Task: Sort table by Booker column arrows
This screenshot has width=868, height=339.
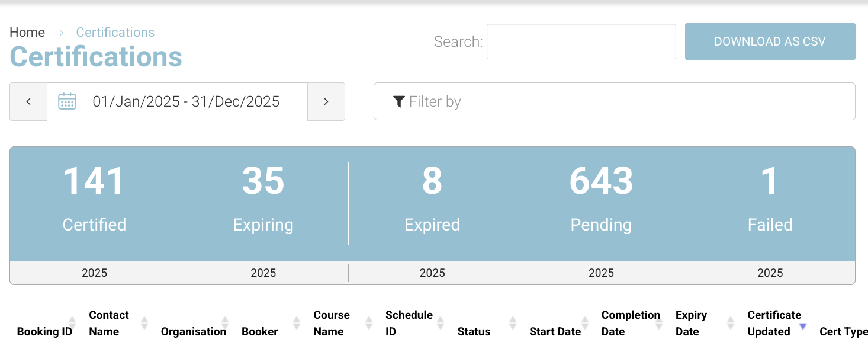Action: [297, 323]
